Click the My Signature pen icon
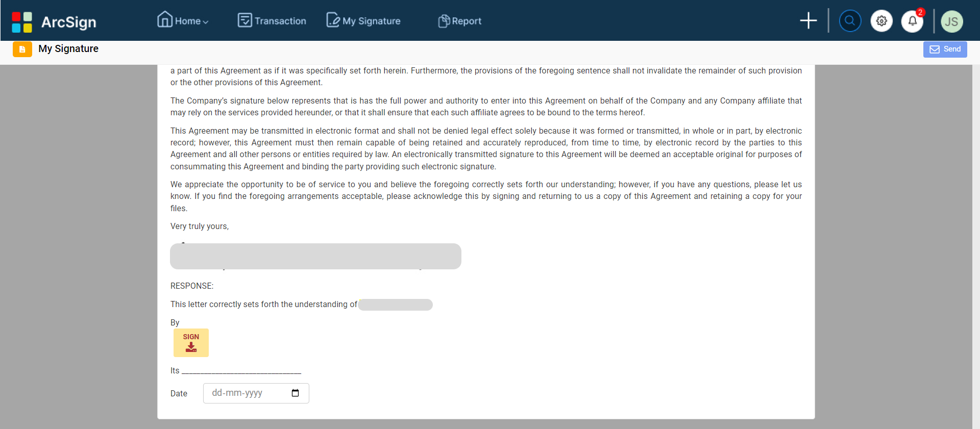Screen dimensions: 980x429 332,20
